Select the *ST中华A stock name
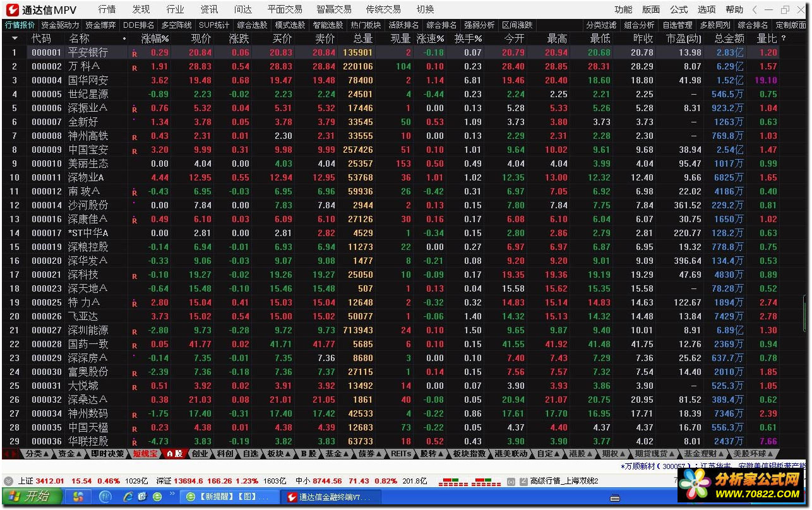 pyautogui.click(x=88, y=233)
